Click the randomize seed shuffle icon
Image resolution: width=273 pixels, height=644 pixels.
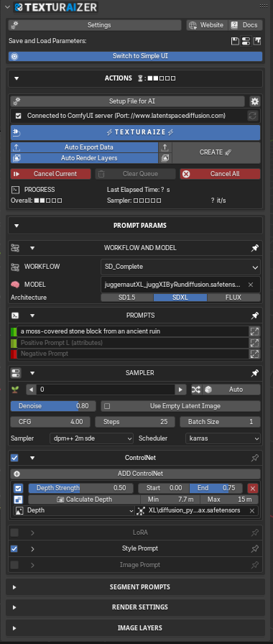[x=197, y=390]
